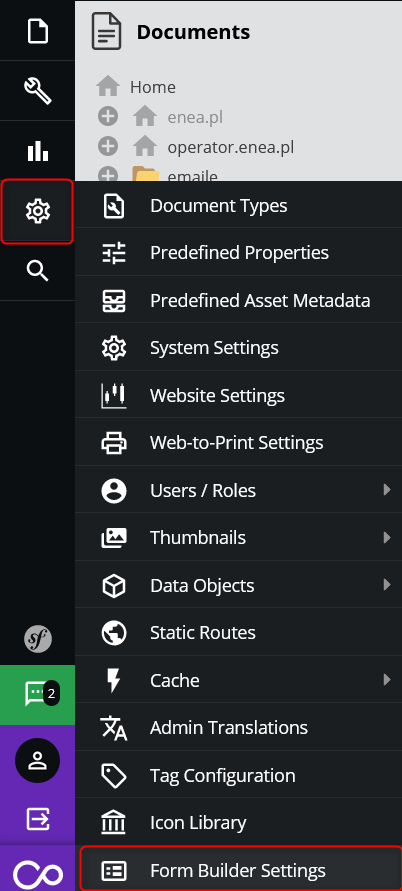Open the Tools wrench icon
The height and width of the screenshot is (891, 402).
click(x=38, y=90)
